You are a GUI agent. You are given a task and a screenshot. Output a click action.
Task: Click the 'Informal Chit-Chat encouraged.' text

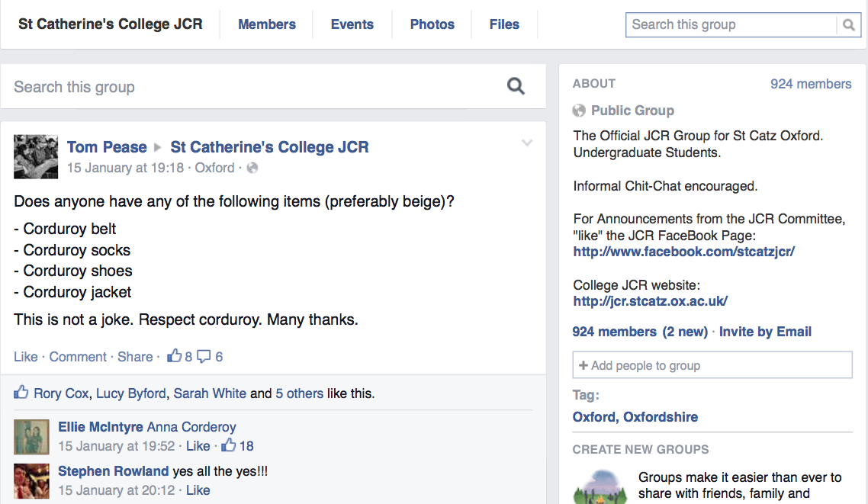665,186
